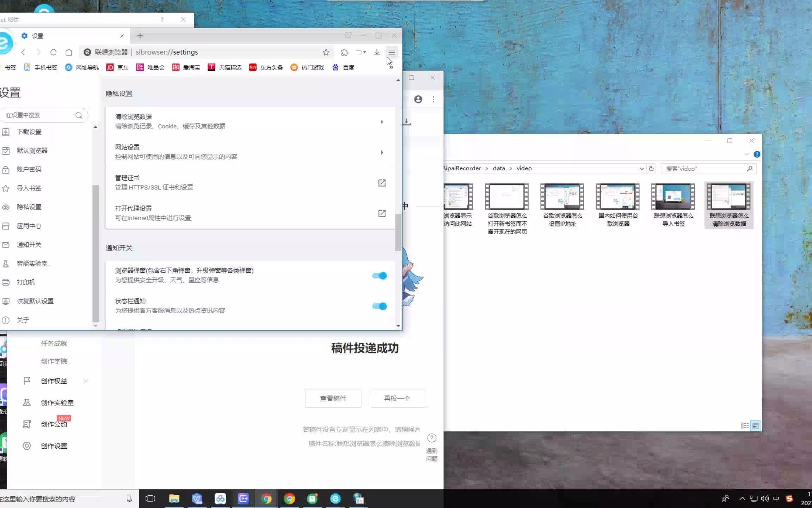812x508 pixels.
Task: Open the 爱淘宝 bookmark
Action: [186, 67]
